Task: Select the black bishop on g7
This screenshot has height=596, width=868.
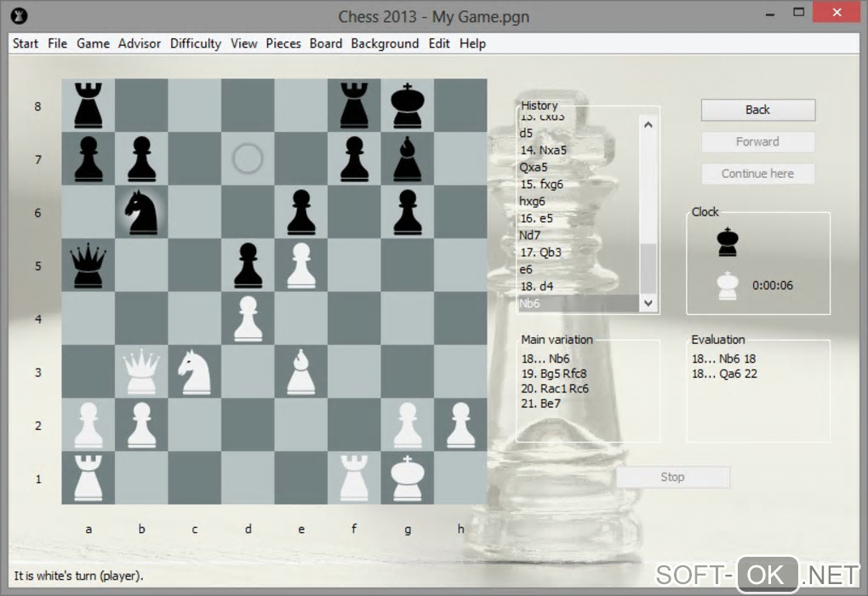Action: tap(408, 159)
